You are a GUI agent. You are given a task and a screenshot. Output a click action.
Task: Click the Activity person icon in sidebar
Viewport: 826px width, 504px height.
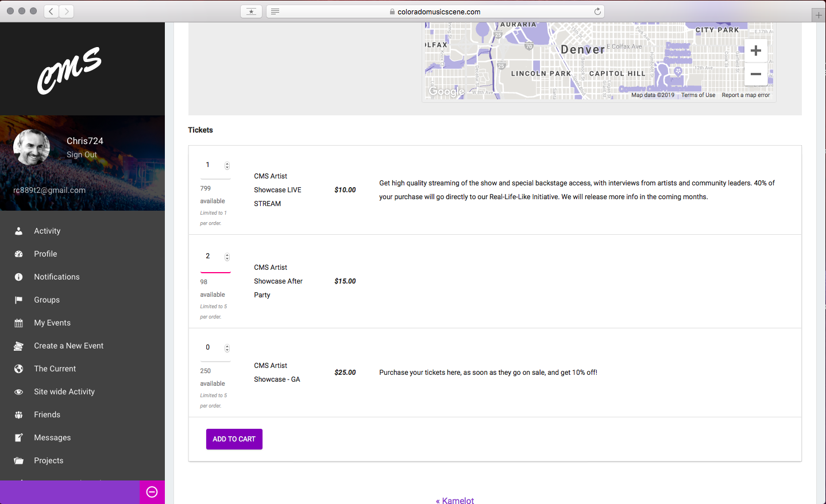(18, 231)
